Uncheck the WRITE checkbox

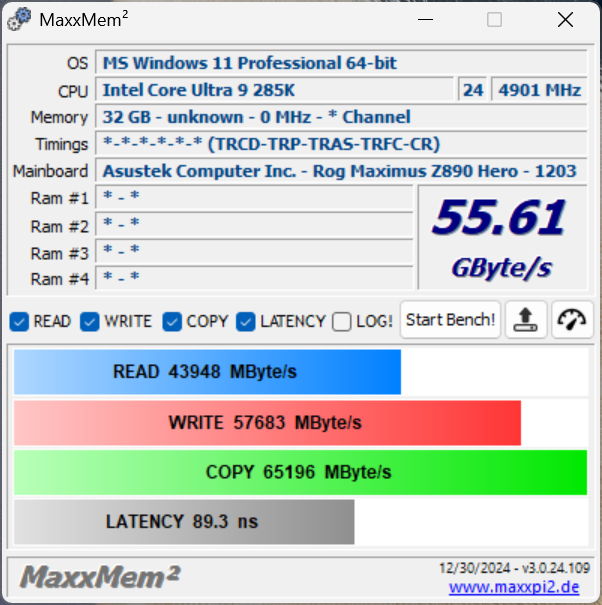[x=90, y=321]
